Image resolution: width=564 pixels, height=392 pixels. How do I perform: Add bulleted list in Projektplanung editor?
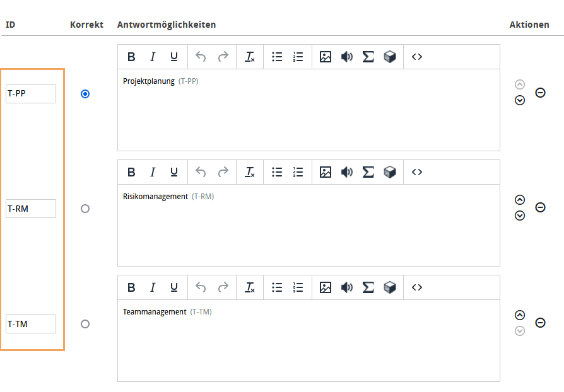pyautogui.click(x=277, y=57)
